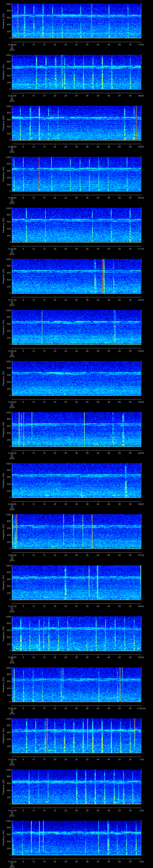Click the red vertical line in the 12:47:00 spectrogram
The image size is (153, 868).
tap(61, 72)
